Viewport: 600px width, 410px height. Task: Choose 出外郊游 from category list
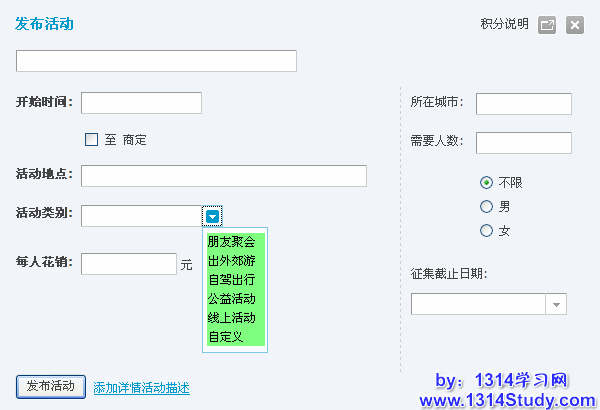point(231,261)
